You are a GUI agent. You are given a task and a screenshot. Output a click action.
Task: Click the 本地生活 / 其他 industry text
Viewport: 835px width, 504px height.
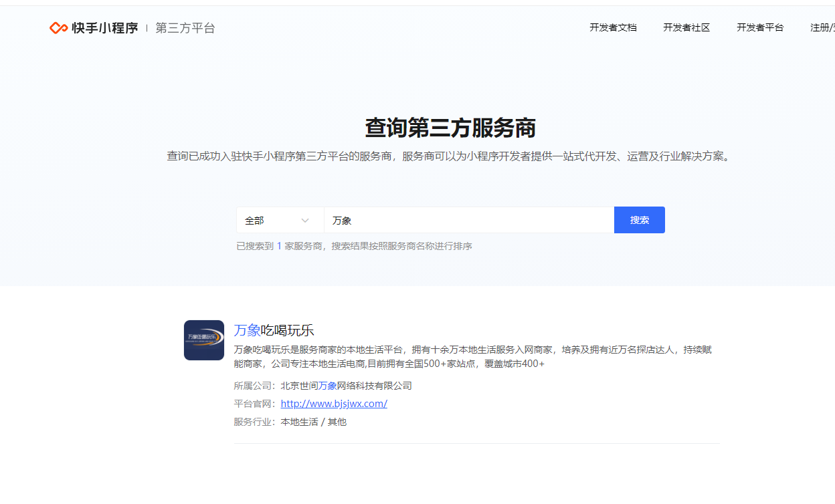(x=313, y=422)
